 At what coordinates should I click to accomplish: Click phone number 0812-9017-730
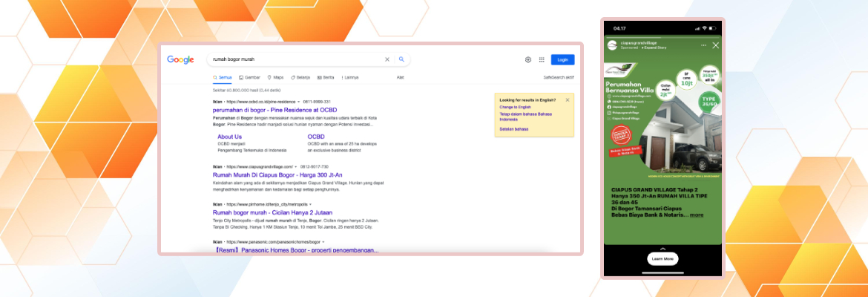click(315, 167)
